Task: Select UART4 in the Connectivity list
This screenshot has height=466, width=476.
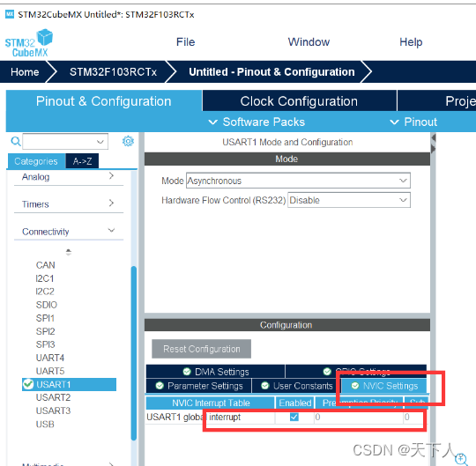Action: tap(50, 358)
